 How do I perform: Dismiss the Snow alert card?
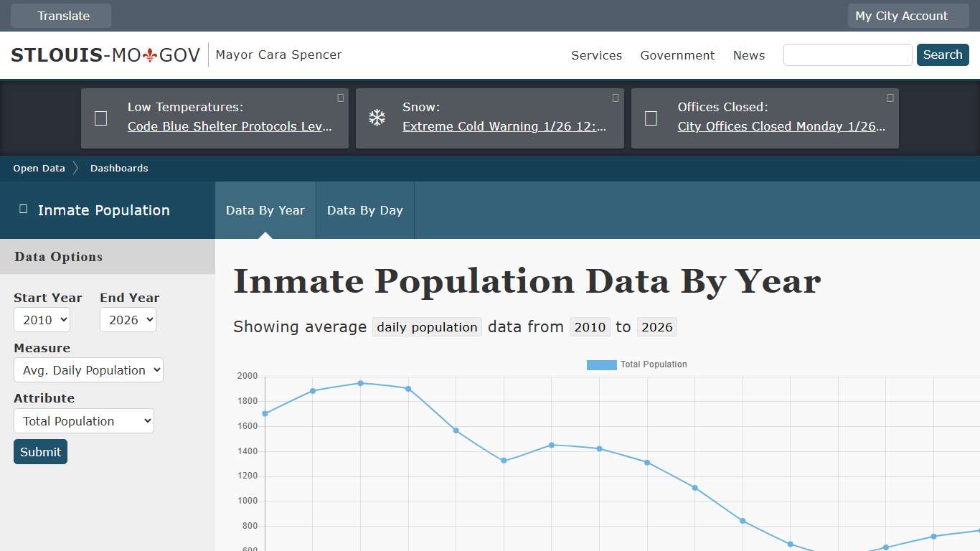pos(615,98)
